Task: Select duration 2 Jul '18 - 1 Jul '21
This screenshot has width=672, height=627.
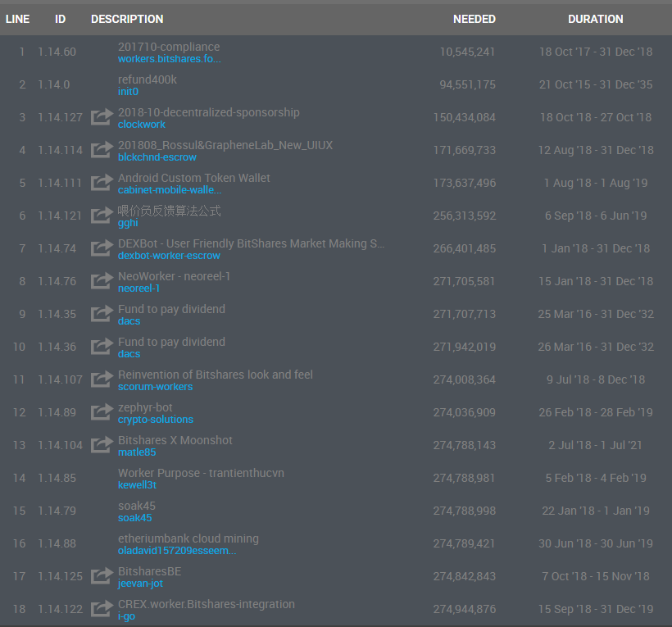Action: pos(596,445)
